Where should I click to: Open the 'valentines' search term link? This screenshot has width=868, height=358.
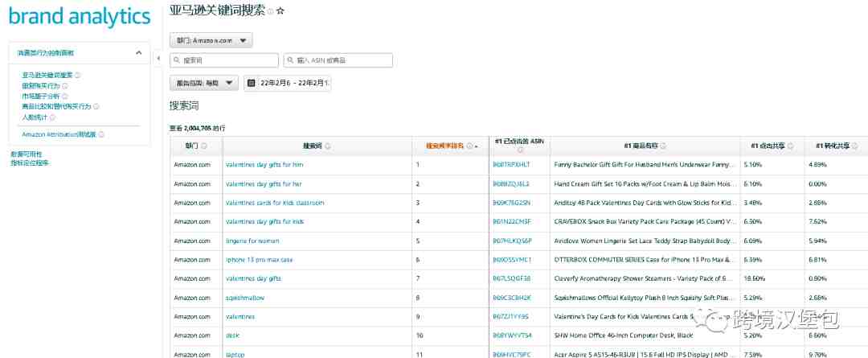(240, 317)
